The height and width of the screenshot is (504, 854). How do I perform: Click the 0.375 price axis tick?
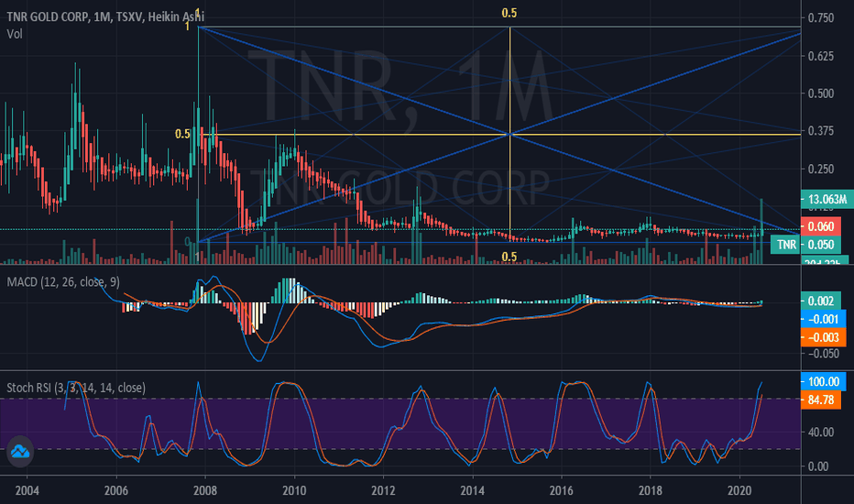(x=821, y=131)
